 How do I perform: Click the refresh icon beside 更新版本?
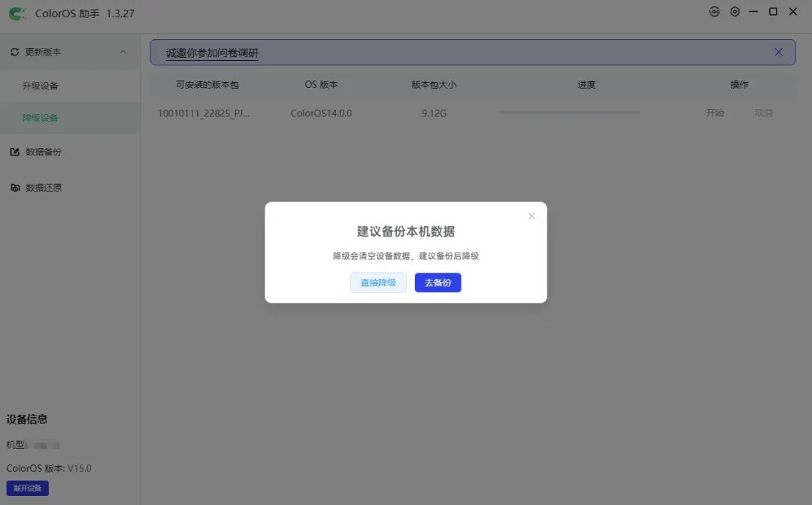(x=14, y=52)
